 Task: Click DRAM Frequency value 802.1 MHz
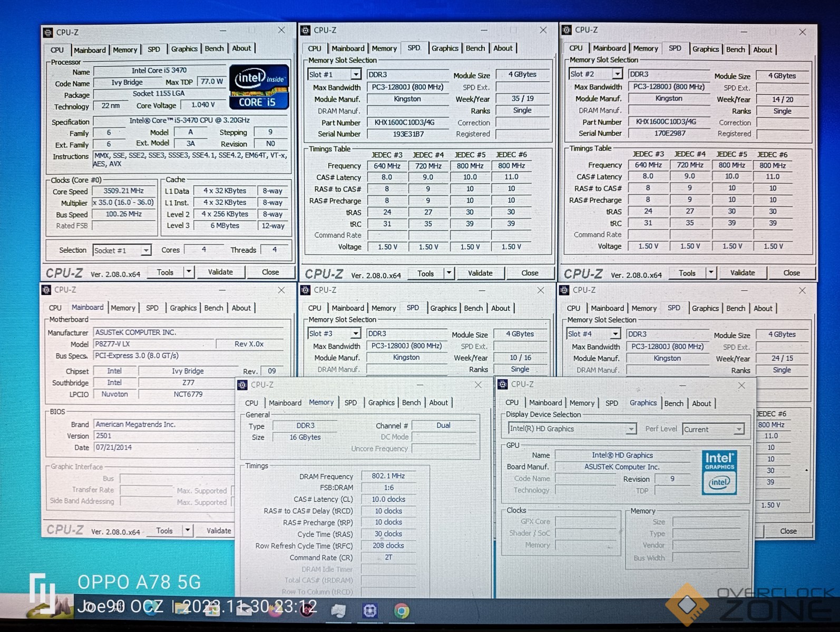point(388,476)
